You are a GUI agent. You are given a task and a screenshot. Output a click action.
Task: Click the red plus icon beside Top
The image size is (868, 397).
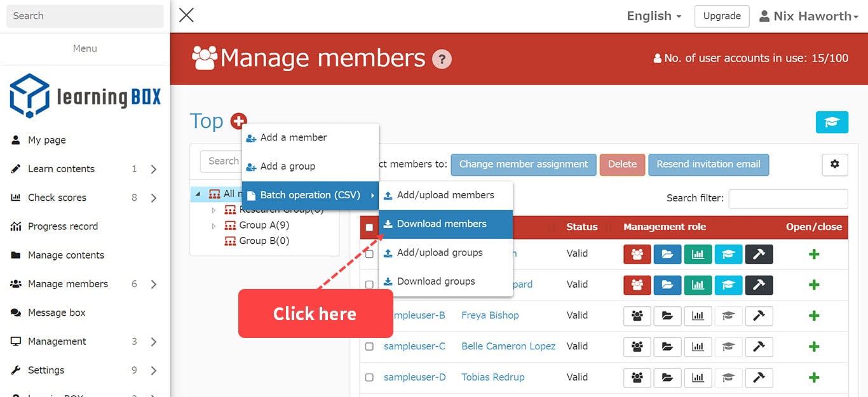point(238,121)
